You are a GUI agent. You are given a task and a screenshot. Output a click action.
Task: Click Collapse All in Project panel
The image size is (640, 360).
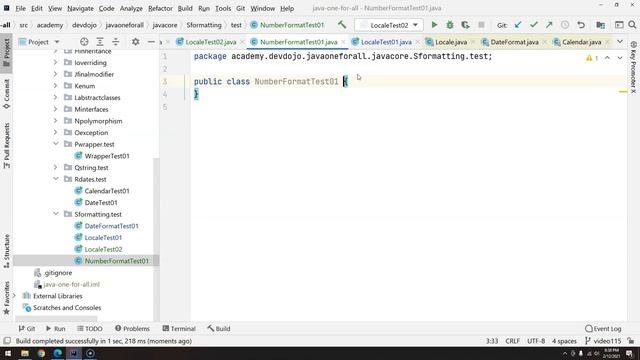(x=116, y=42)
